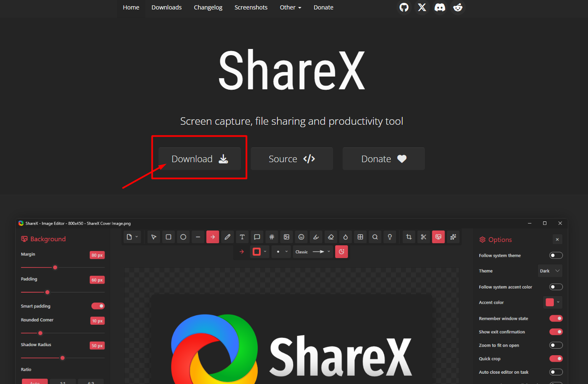Open the Reddit community icon
The height and width of the screenshot is (384, 588).
click(x=458, y=7)
